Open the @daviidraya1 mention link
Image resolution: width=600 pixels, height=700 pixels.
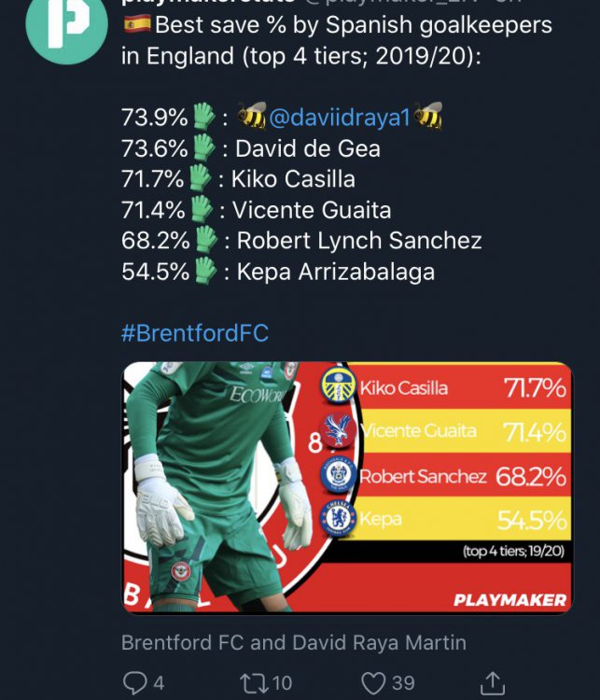(x=341, y=119)
